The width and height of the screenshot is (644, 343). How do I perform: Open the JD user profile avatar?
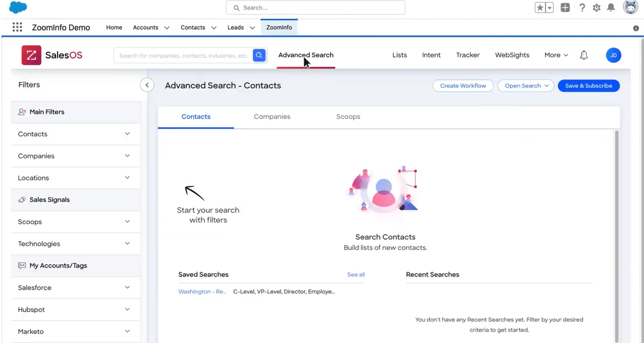coord(613,55)
